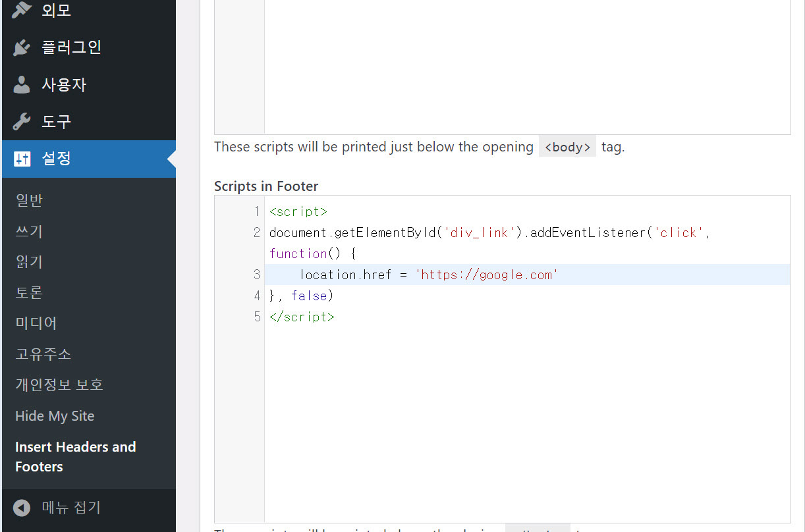Image resolution: width=805 pixels, height=532 pixels.
Task: Click the Scripts in Footer label
Action: point(266,186)
